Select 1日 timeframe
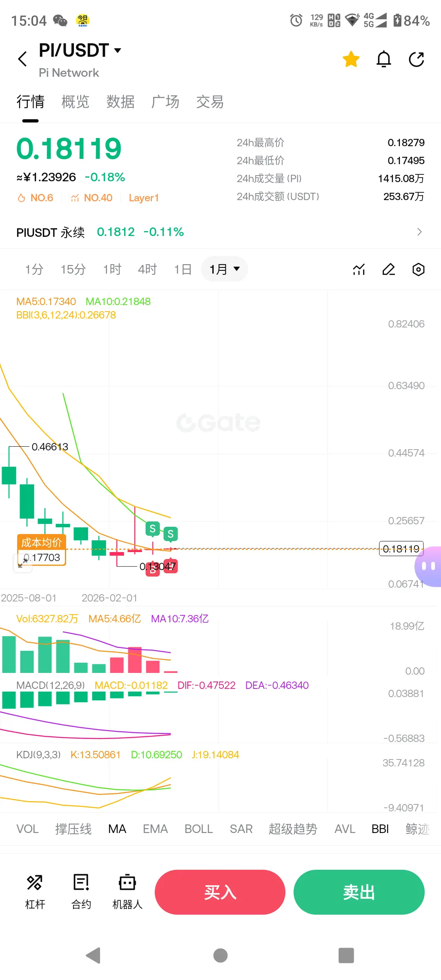The width and height of the screenshot is (441, 980). (183, 269)
